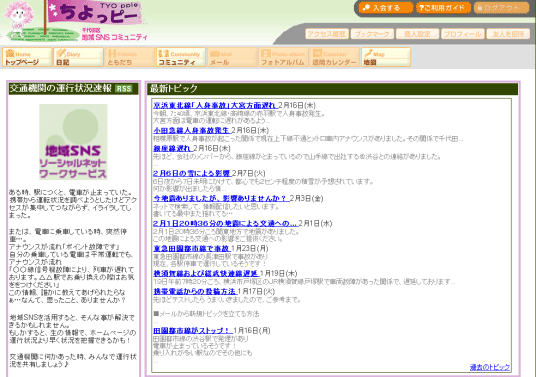
Task: Open topic 2月6日の雪による影響
Action: click(192, 173)
